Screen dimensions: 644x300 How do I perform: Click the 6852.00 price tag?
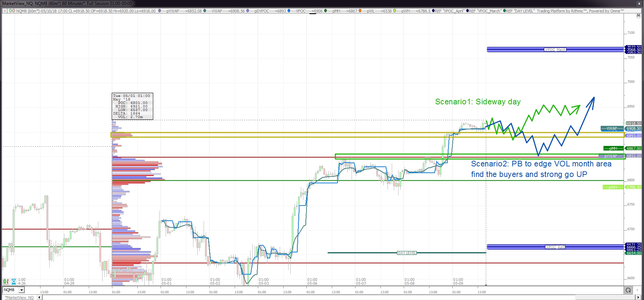[633, 156]
